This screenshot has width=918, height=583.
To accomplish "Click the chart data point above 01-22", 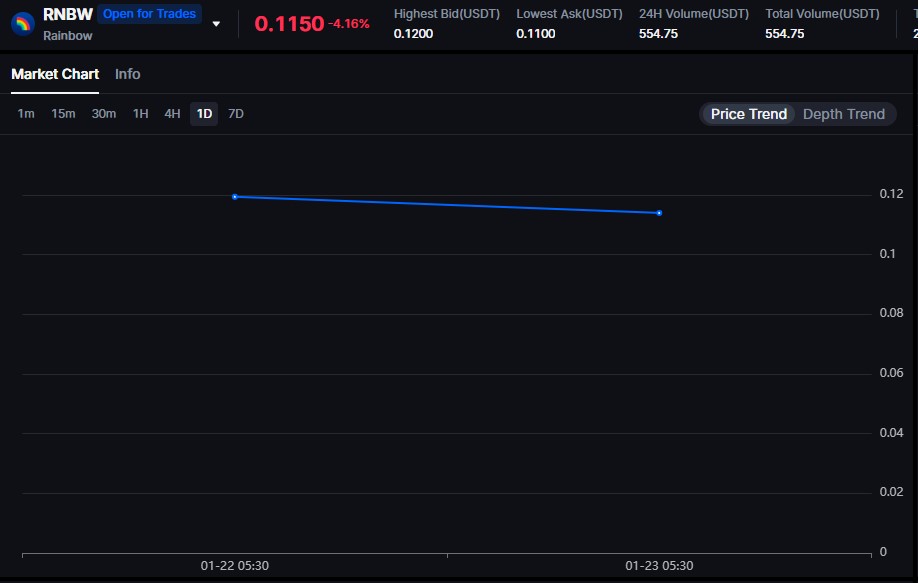I will point(235,196).
